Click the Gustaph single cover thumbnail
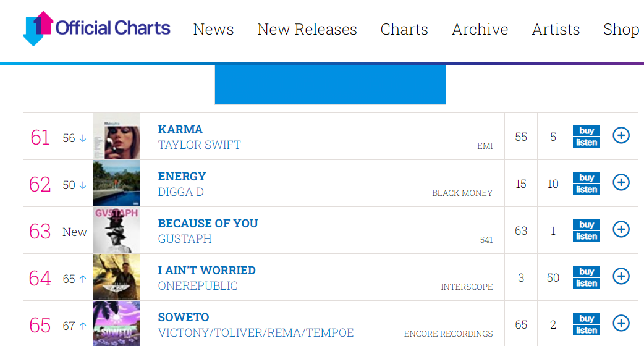 coord(116,230)
